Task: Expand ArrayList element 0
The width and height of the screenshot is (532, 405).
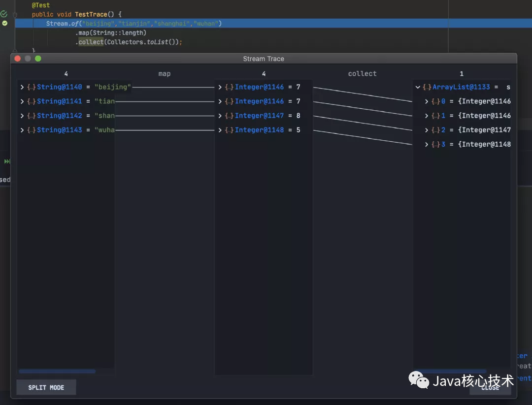Action: tap(427, 101)
